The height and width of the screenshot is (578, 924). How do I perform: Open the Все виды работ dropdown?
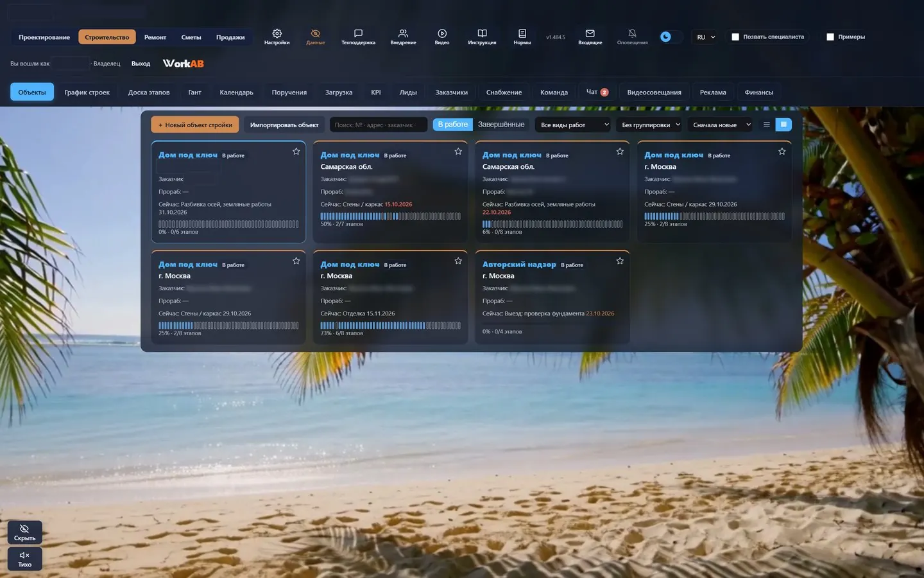573,125
